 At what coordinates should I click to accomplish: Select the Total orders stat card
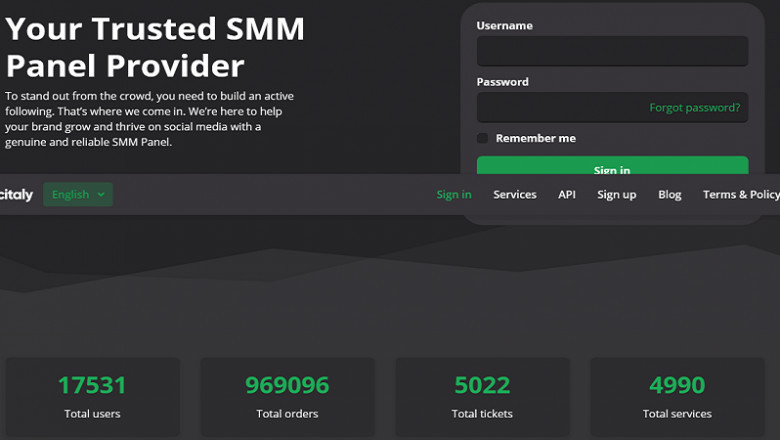pos(287,397)
